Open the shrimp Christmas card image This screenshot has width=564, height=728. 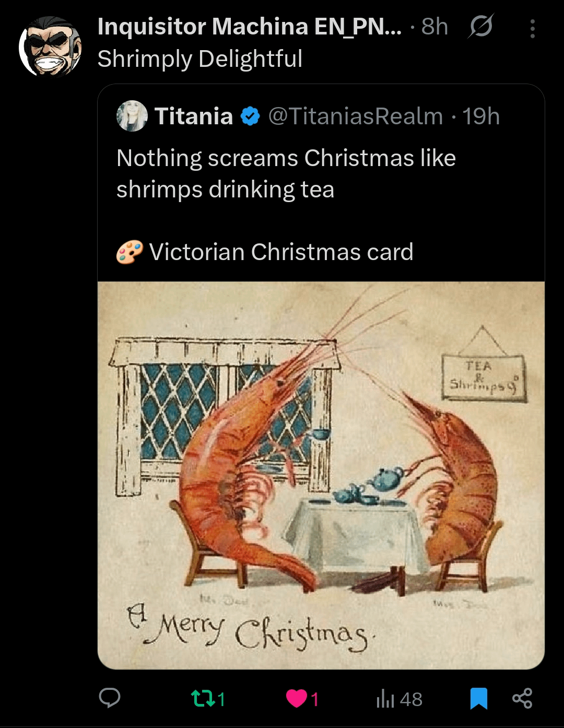[321, 475]
